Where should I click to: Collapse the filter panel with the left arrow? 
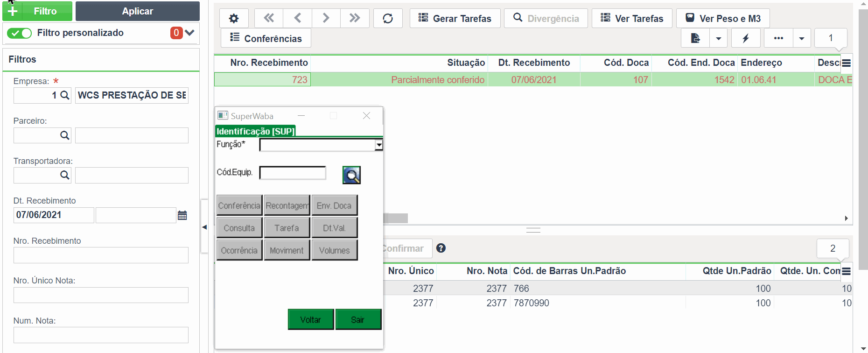tap(204, 227)
